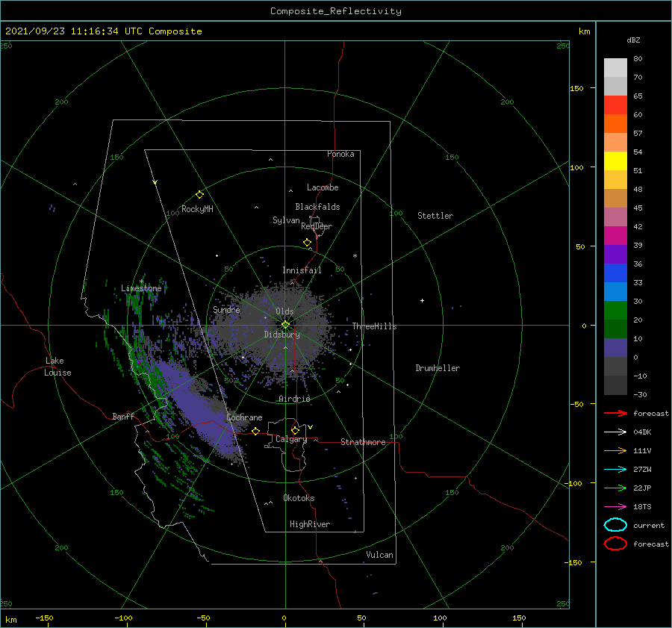Screen dimensions: 672x628
Task: Click the Stettler city label
Action: (435, 216)
